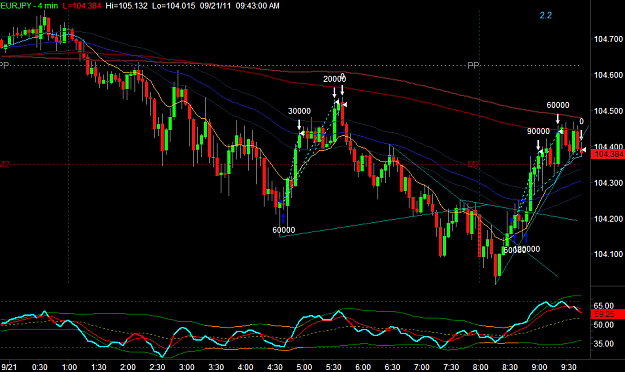Click the 0:30 time axis label

pyautogui.click(x=39, y=367)
